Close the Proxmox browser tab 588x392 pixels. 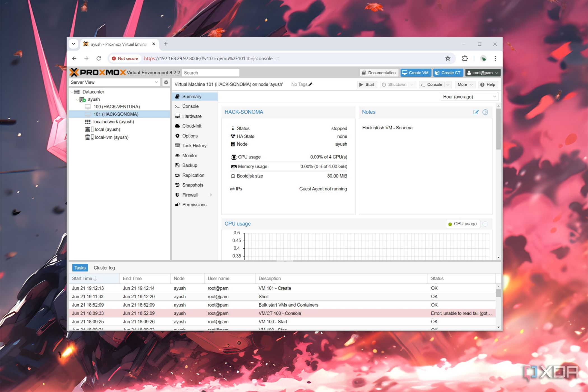pyautogui.click(x=153, y=44)
